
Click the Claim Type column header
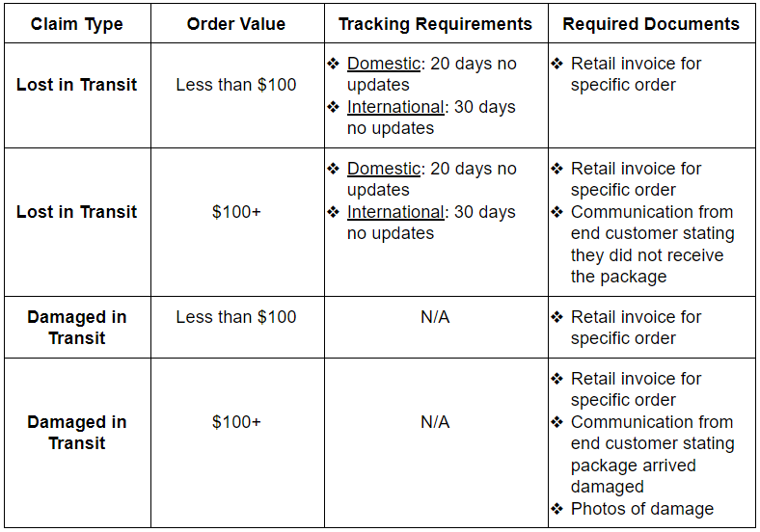click(x=77, y=24)
